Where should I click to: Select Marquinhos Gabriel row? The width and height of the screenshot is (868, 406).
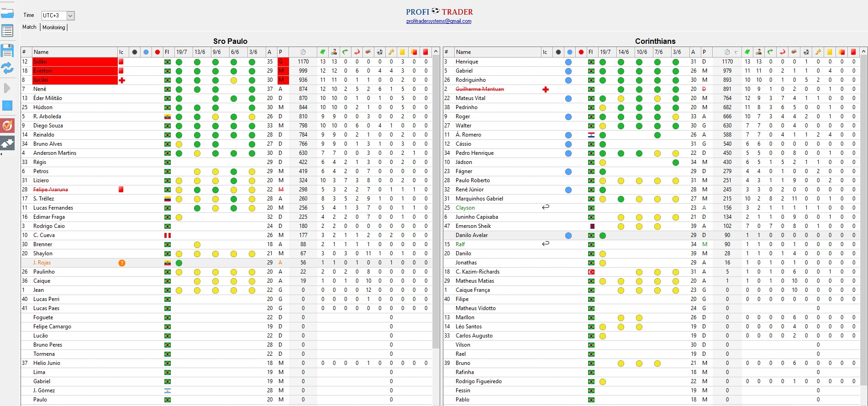click(651, 199)
